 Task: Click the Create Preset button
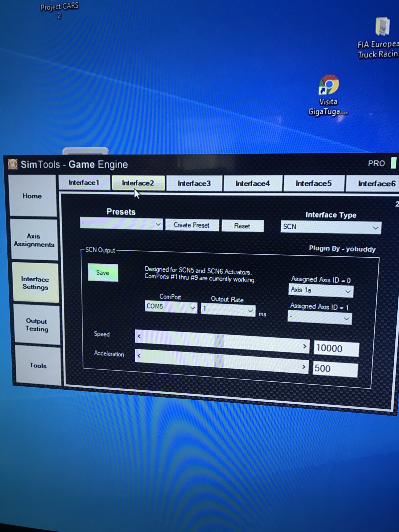[x=192, y=225]
